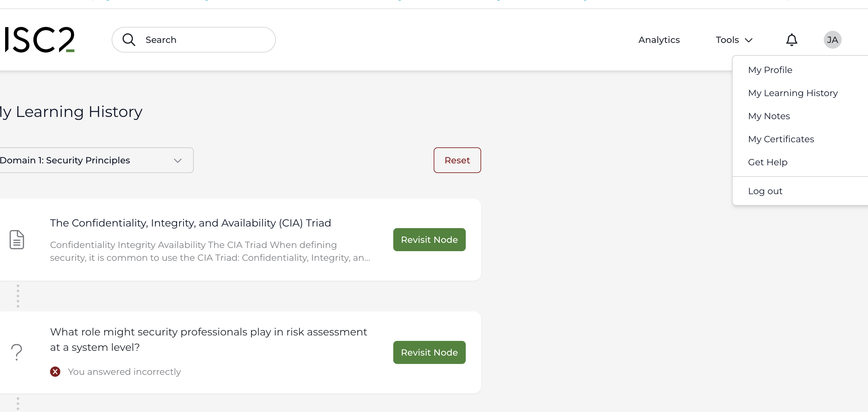Open My Certificates from the menu
Image resolution: width=868 pixels, height=412 pixels.
(781, 139)
